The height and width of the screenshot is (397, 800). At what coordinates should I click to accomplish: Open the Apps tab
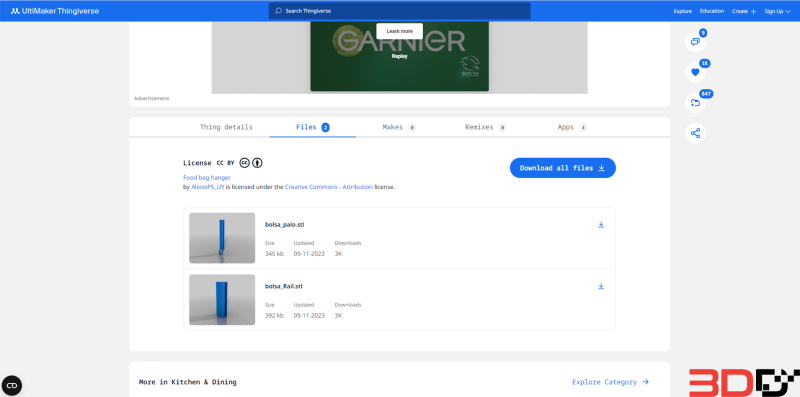point(572,127)
